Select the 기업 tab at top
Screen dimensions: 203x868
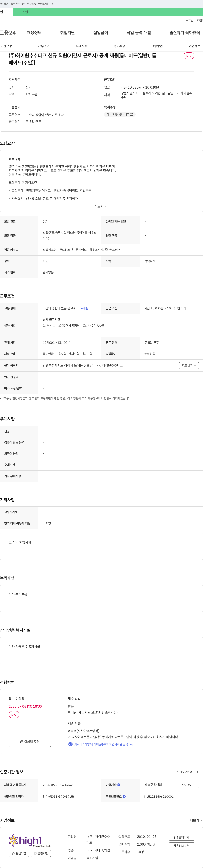25,12
